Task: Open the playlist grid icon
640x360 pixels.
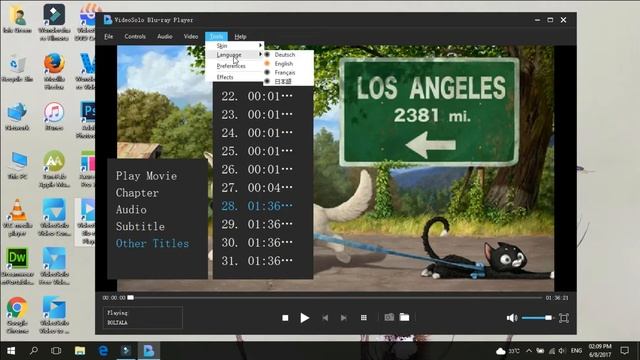Action: [x=364, y=318]
